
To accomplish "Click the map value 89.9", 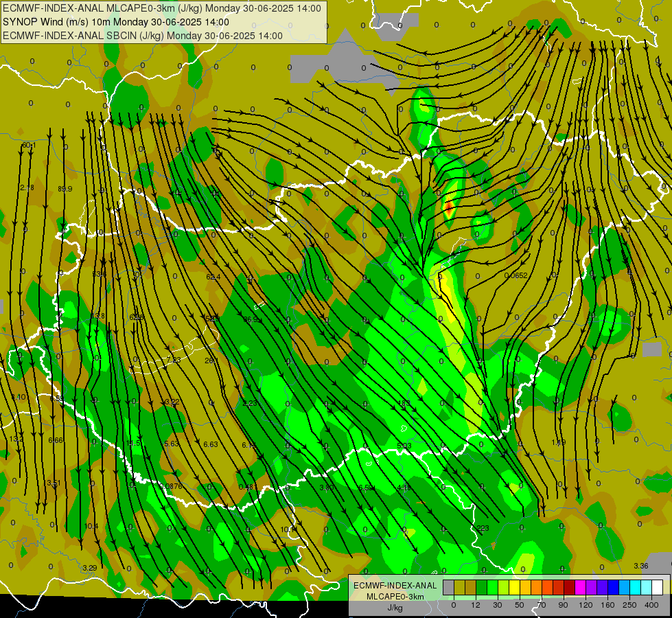I will click(65, 189).
